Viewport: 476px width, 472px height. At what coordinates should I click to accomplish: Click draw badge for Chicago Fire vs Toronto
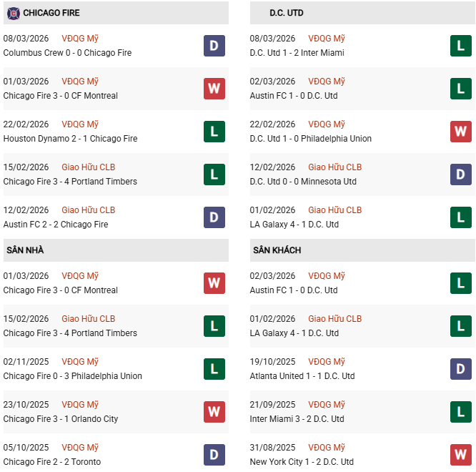pyautogui.click(x=214, y=455)
